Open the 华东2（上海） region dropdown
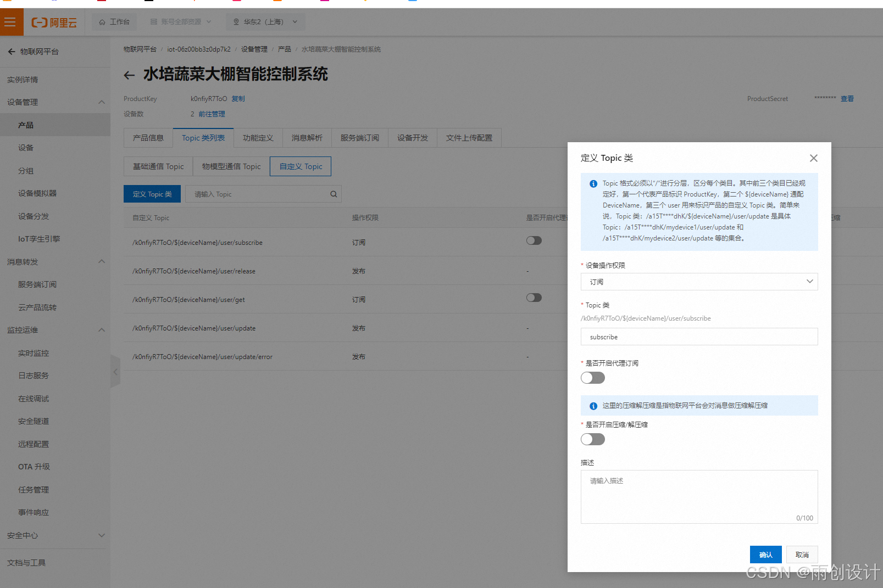 pos(265,22)
